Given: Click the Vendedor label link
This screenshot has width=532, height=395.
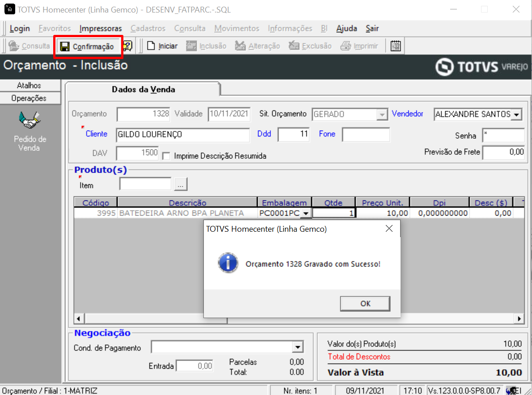Looking at the screenshot, I should pos(407,114).
